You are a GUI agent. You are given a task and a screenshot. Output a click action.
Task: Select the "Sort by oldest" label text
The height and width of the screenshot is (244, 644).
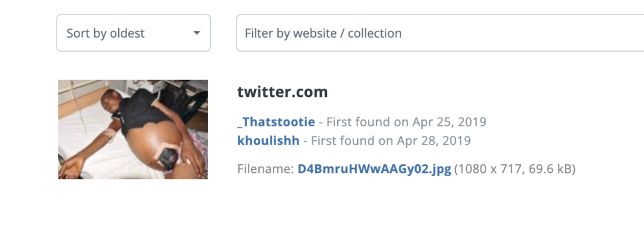(106, 33)
